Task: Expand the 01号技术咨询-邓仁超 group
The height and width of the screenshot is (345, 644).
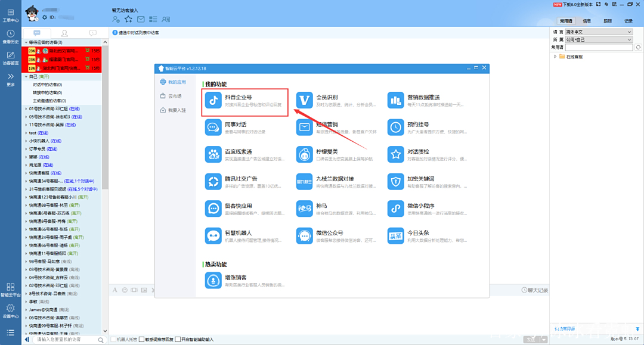Action: tap(26, 108)
